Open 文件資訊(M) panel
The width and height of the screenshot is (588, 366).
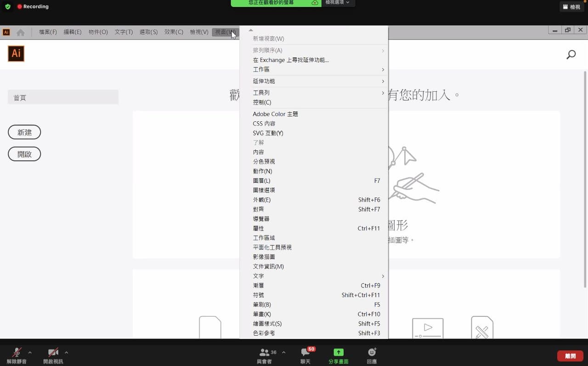coord(314,266)
